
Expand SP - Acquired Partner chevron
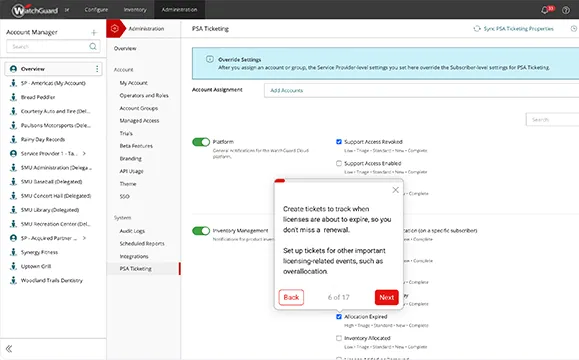tap(84, 238)
